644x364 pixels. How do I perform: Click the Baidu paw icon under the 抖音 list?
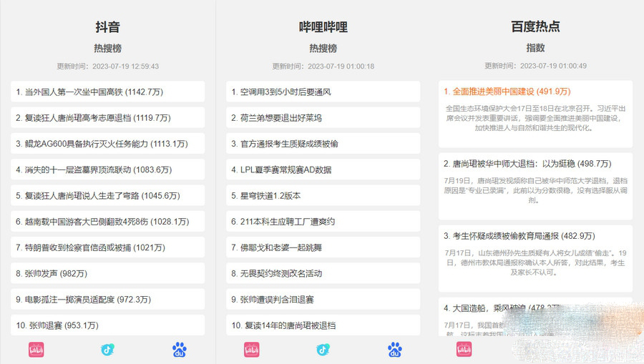coord(180,350)
